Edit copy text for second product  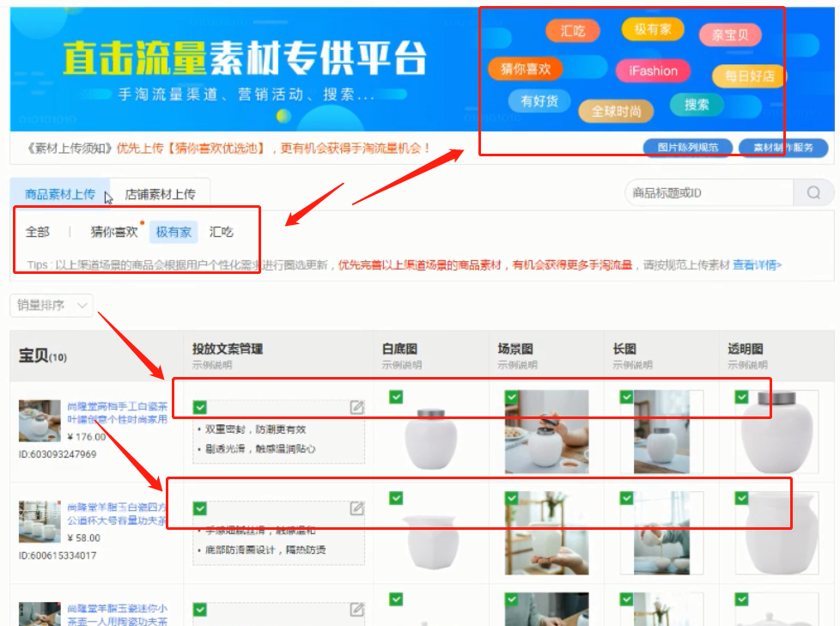(357, 508)
